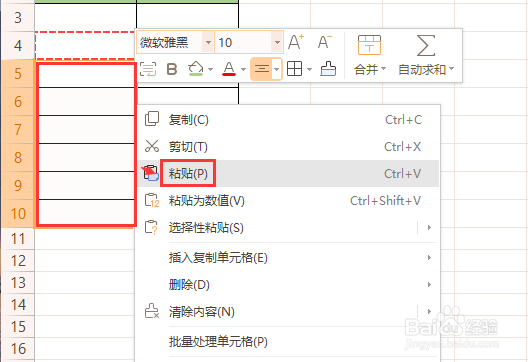Choose 粘贴(P) from context menu
The width and height of the screenshot is (528, 362).
click(x=288, y=173)
